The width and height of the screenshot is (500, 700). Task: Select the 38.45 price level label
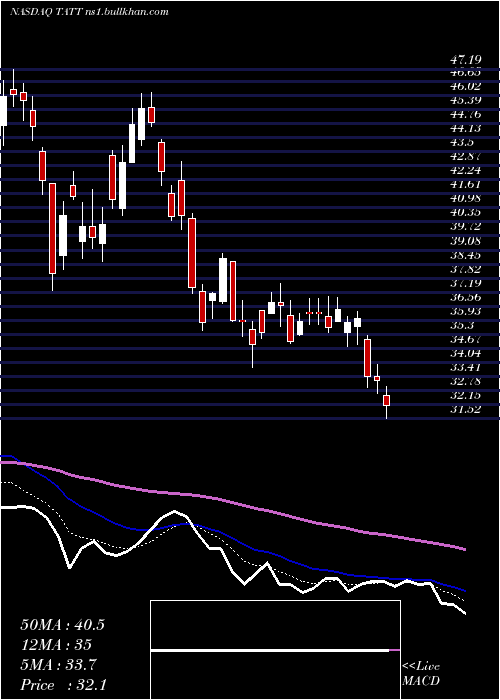click(x=465, y=255)
